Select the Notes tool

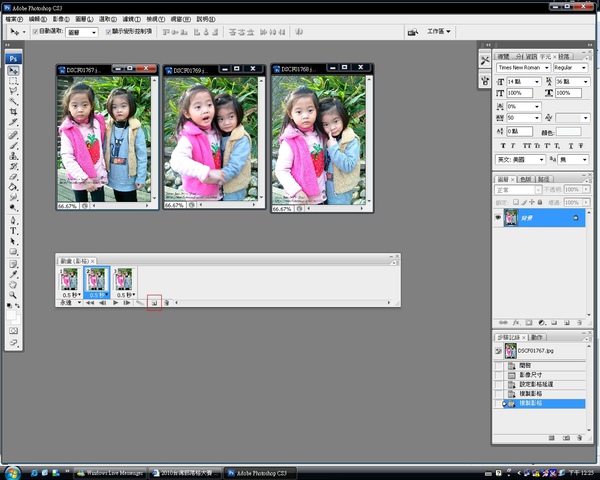pyautogui.click(x=13, y=264)
